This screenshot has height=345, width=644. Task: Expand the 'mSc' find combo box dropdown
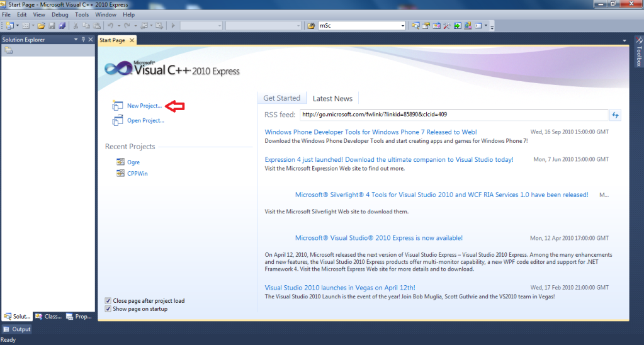pos(402,26)
